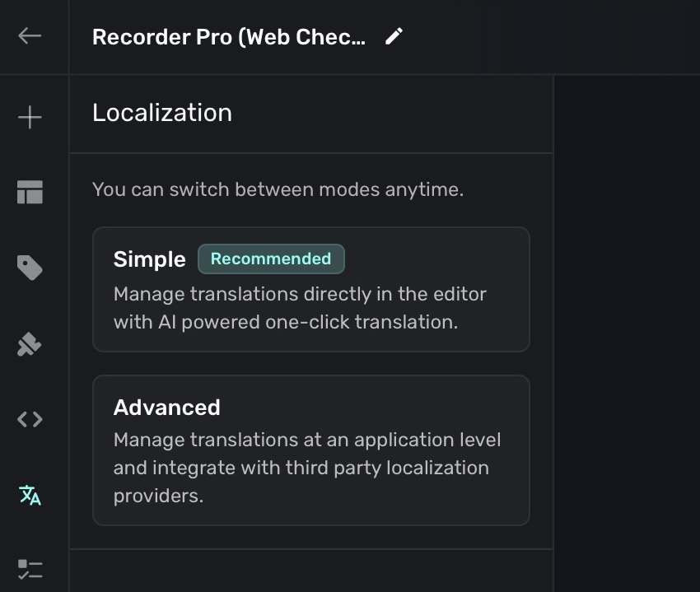Rename the project via the pencil icon

pyautogui.click(x=394, y=35)
